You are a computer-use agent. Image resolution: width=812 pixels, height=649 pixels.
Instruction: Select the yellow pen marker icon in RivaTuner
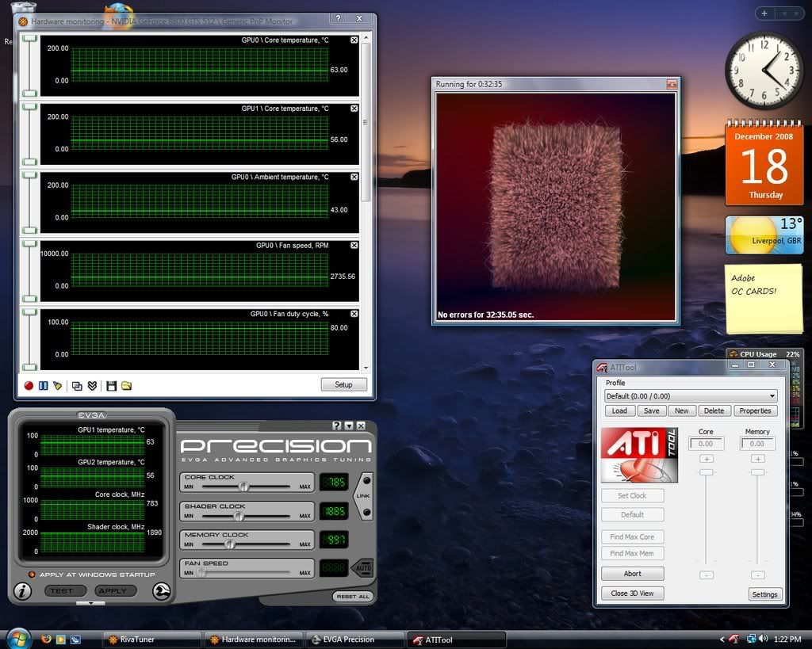[57, 386]
